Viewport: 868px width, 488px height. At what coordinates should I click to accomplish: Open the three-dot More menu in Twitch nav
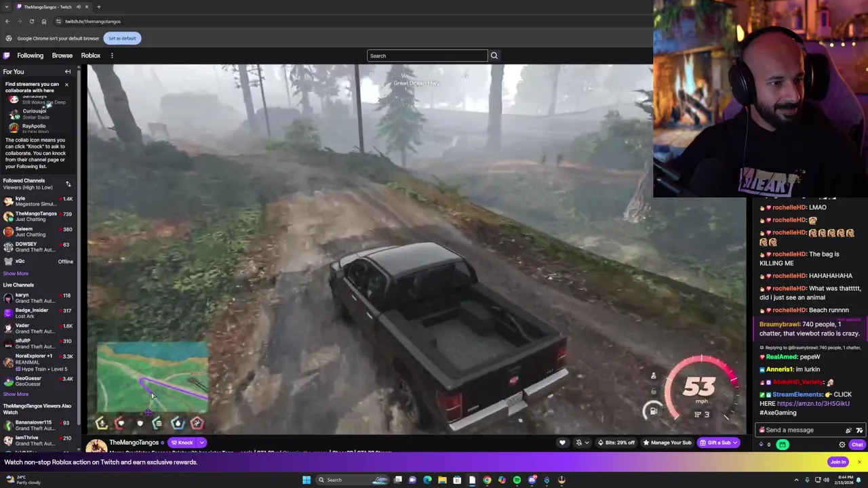[112, 56]
